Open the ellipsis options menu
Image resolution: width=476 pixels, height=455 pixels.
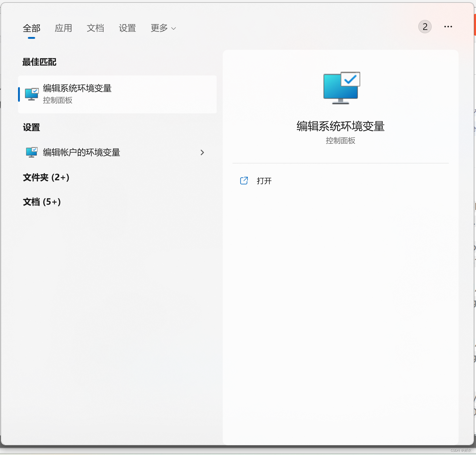coord(448,27)
